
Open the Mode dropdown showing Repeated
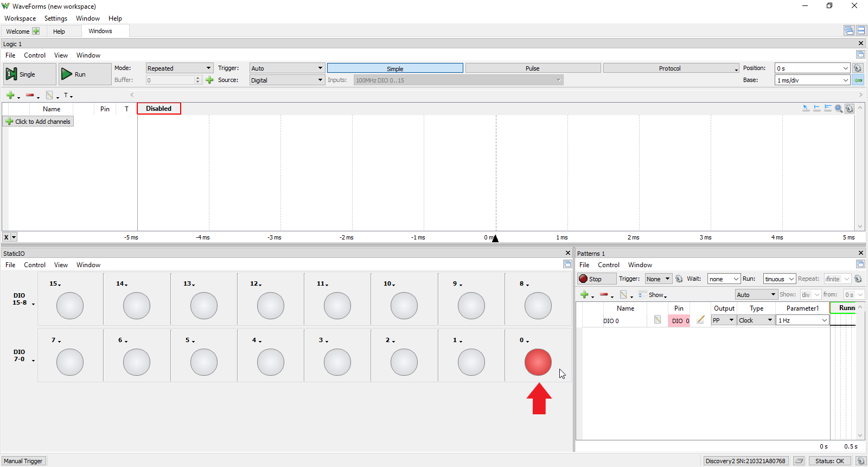[179, 68]
